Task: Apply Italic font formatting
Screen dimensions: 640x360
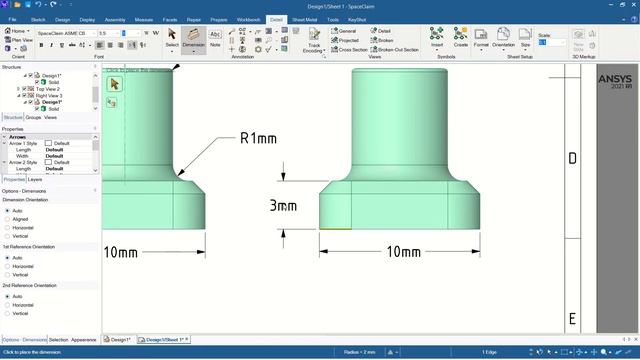Action: [x=51, y=45]
